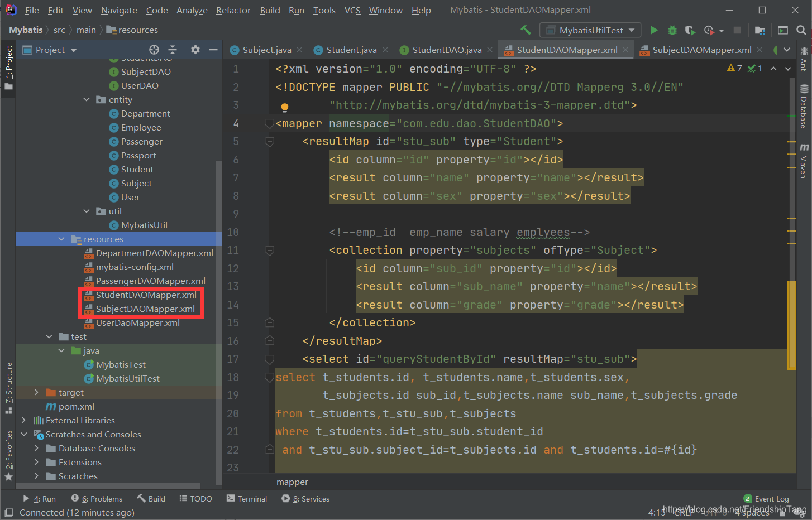Image resolution: width=812 pixels, height=520 pixels.
Task: Open the Run tool window button
Action: 39,499
